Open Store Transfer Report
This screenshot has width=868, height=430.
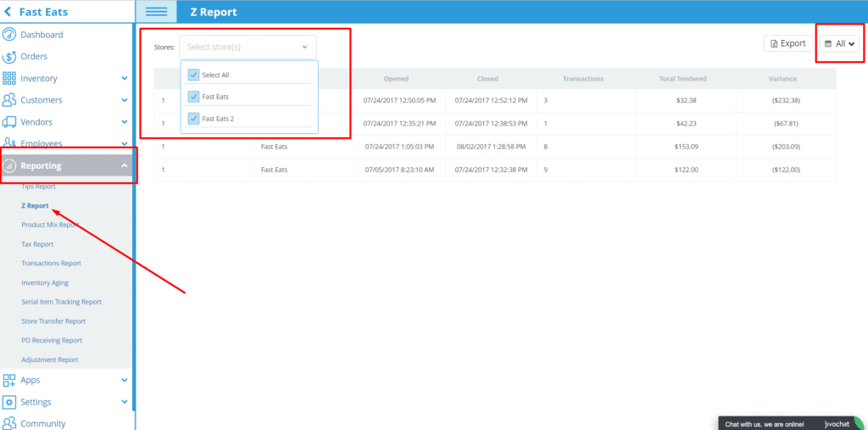tap(53, 321)
